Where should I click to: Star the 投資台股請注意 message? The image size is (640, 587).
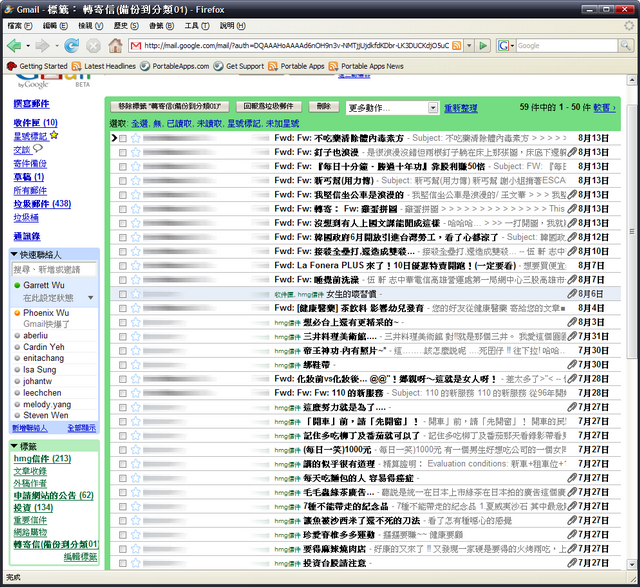(x=136, y=563)
